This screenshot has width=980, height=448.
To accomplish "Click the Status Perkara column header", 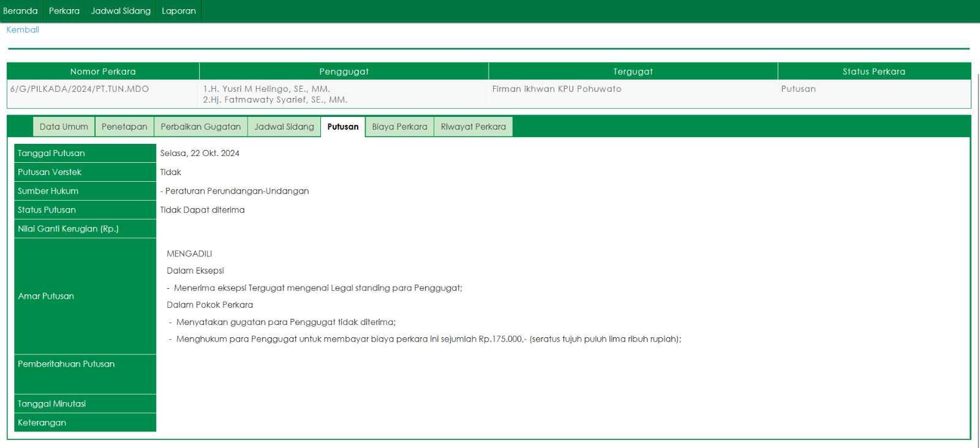I will (873, 72).
